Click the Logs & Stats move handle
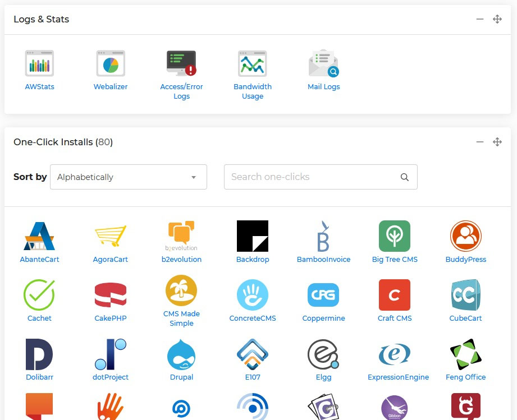This screenshot has height=420, width=517. (497, 19)
